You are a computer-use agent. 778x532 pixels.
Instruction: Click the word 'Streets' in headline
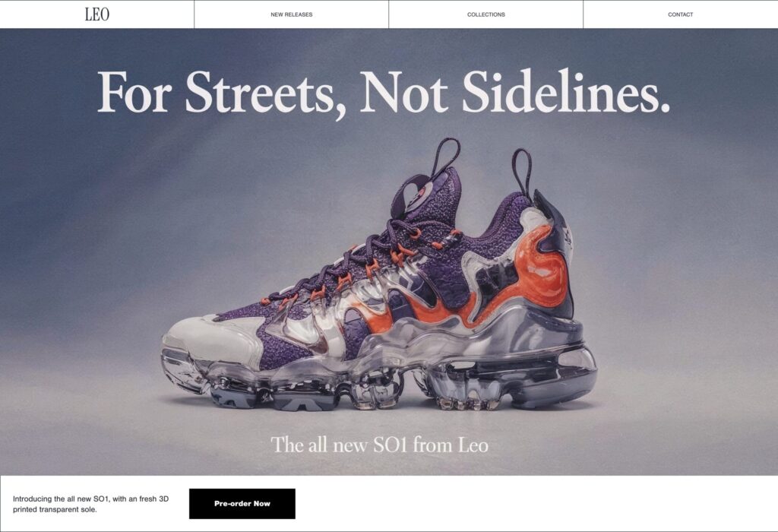tap(260, 93)
